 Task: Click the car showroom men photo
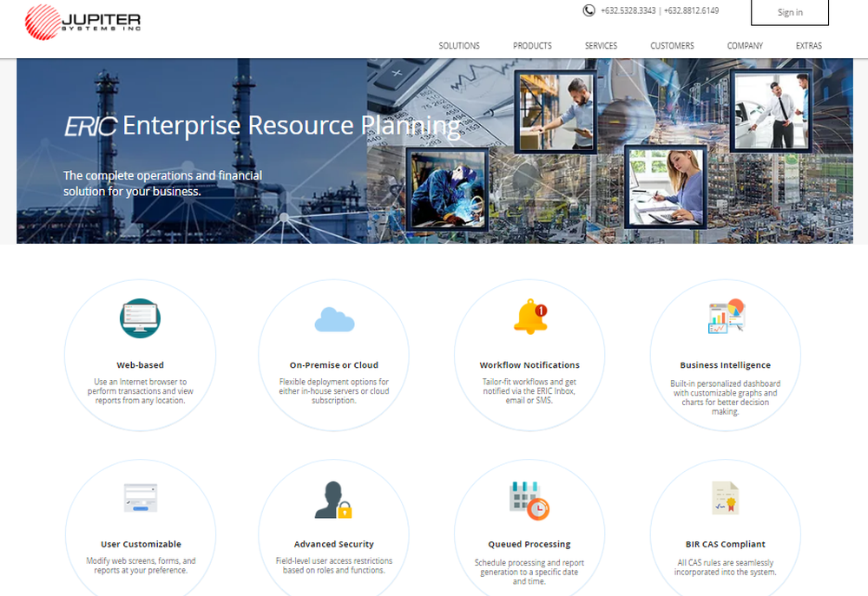[x=771, y=111]
